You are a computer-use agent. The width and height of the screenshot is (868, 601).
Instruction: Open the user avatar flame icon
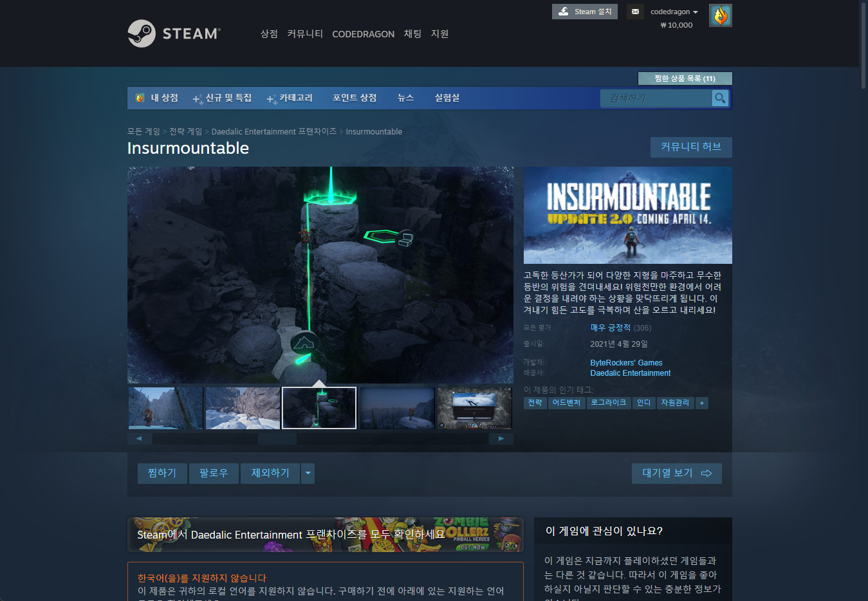tap(720, 15)
